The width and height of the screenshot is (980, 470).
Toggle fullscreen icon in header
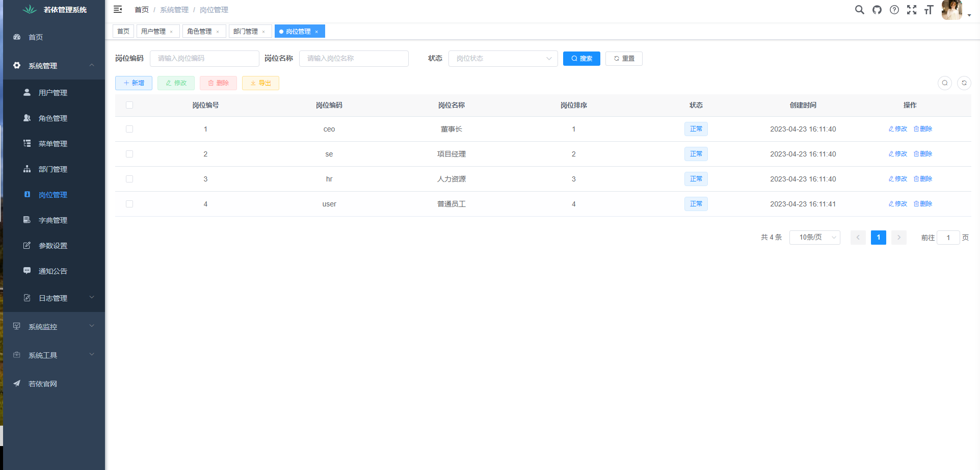click(x=911, y=10)
